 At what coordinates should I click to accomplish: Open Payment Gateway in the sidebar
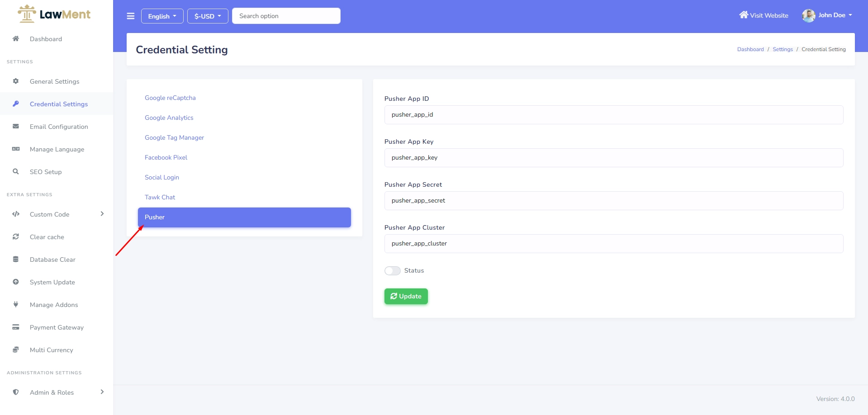tap(57, 327)
